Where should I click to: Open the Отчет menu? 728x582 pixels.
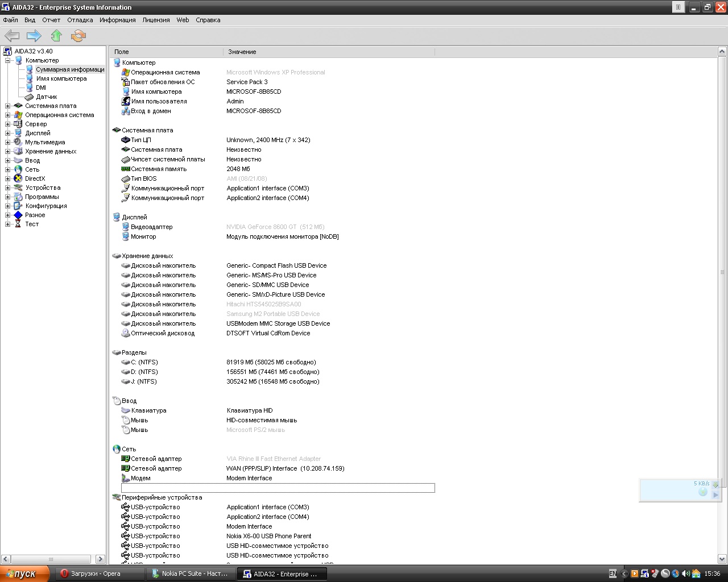click(x=51, y=20)
